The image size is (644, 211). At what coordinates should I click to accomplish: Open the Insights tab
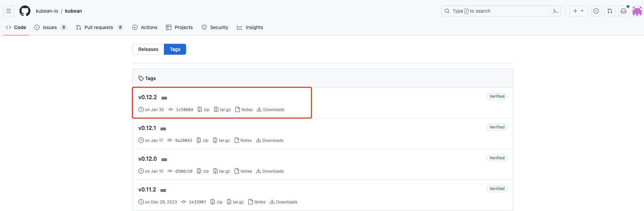click(x=250, y=27)
